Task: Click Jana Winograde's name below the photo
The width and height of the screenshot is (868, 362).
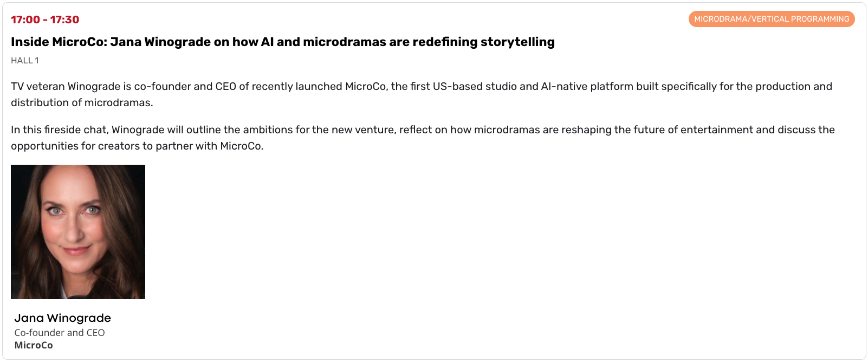Action: (x=62, y=318)
